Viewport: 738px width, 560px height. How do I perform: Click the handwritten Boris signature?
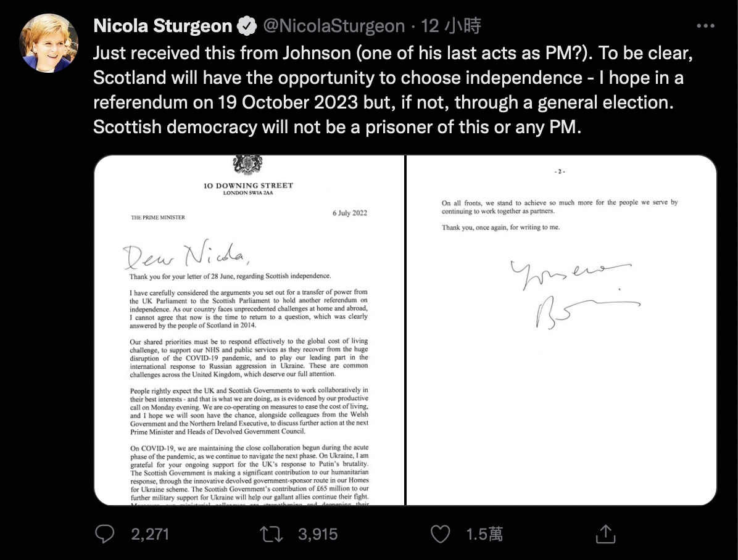[x=575, y=294]
